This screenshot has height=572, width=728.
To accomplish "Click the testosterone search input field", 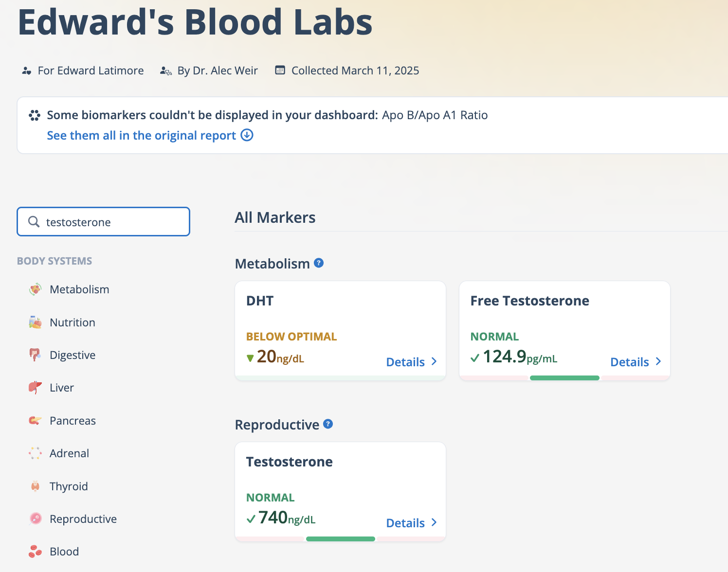I will click(112, 222).
